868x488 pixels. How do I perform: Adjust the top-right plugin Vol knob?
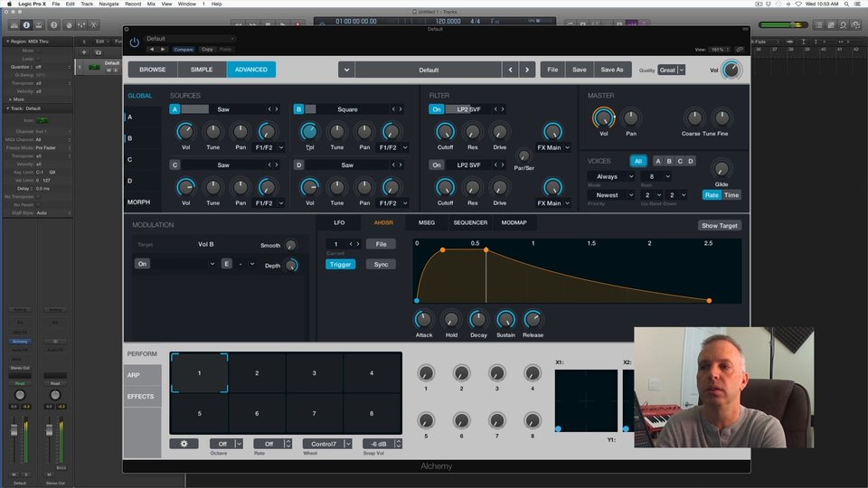click(731, 70)
